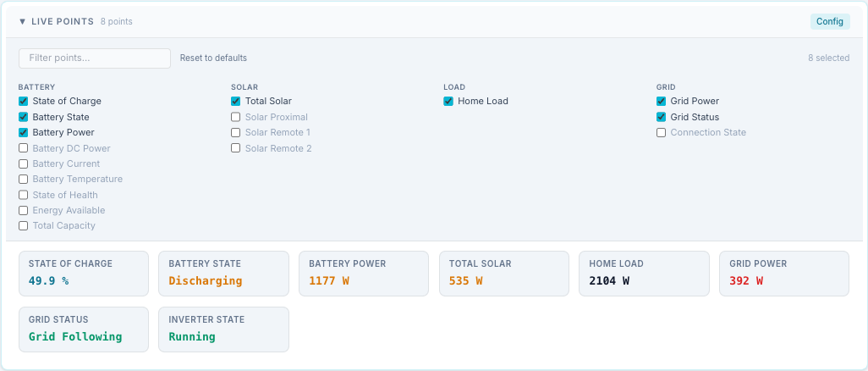Select the Inverter State Running card
Screen dimensions: 868x371
pyautogui.click(x=223, y=329)
